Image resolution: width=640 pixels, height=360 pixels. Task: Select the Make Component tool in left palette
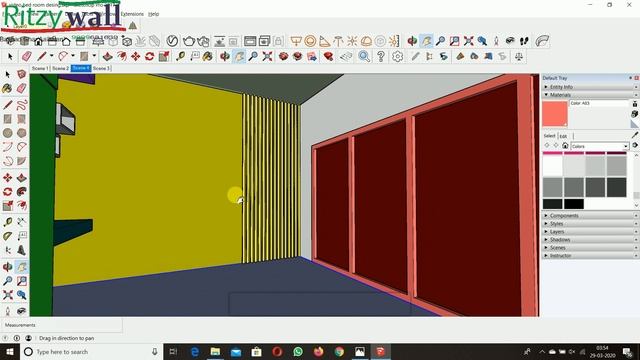pos(22,74)
